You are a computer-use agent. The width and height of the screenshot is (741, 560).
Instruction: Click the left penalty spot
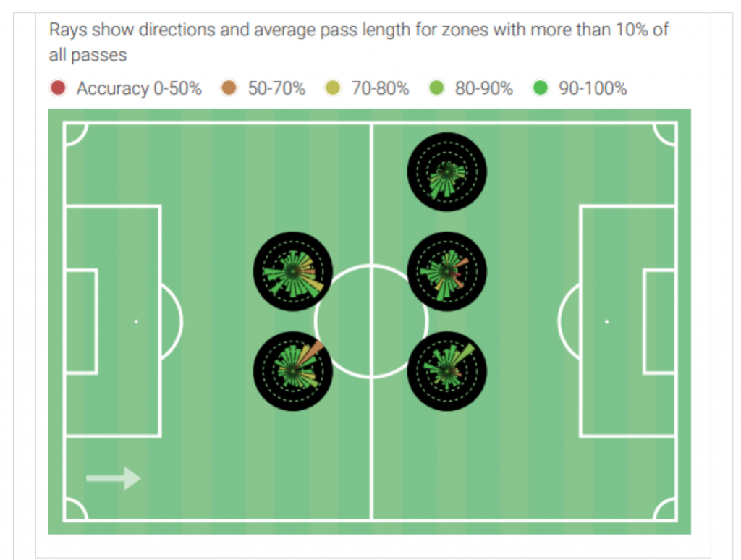pyautogui.click(x=136, y=321)
